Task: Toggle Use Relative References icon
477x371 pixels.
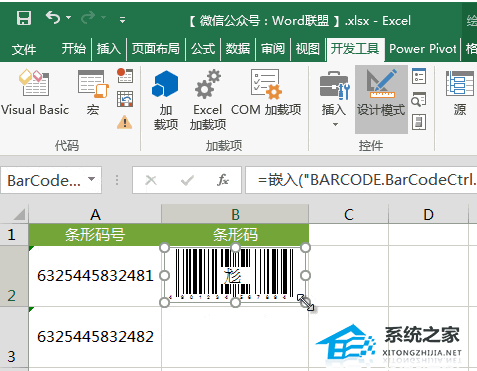Action: (x=125, y=99)
